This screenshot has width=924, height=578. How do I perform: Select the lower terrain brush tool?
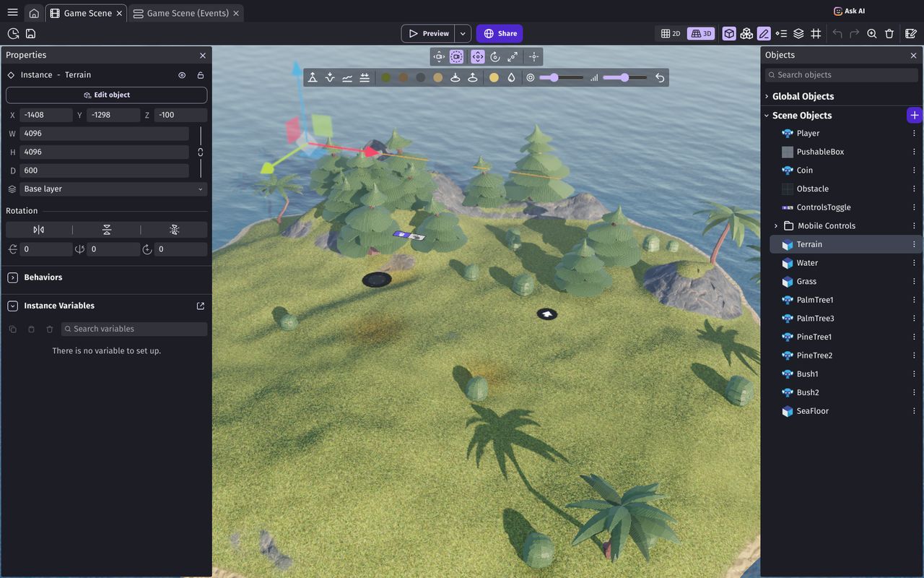330,77
